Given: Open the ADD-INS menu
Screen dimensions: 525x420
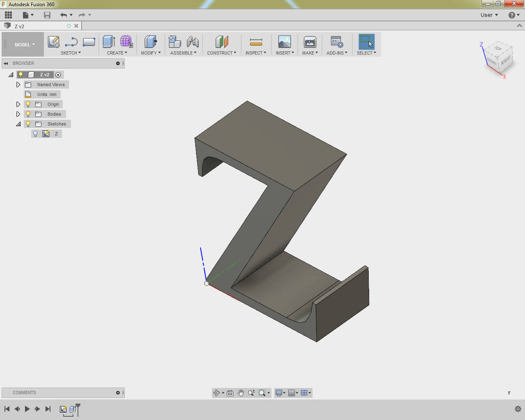Looking at the screenshot, I should click(x=337, y=53).
